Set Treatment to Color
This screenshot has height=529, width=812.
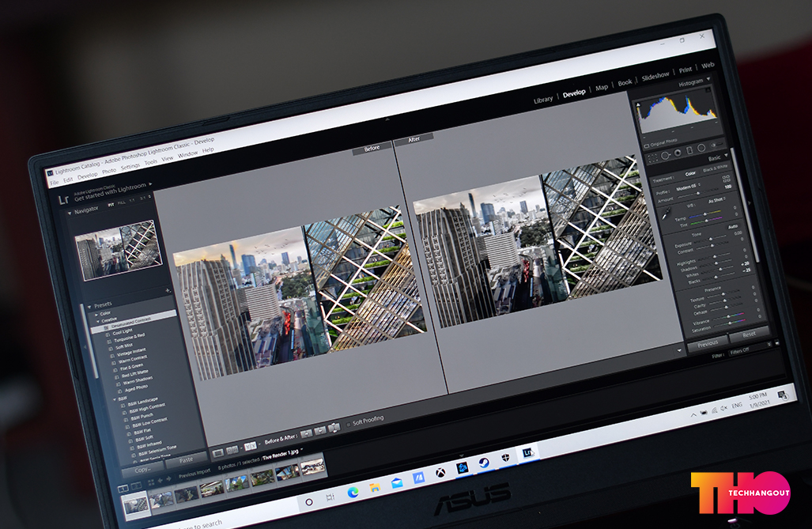pos(690,174)
